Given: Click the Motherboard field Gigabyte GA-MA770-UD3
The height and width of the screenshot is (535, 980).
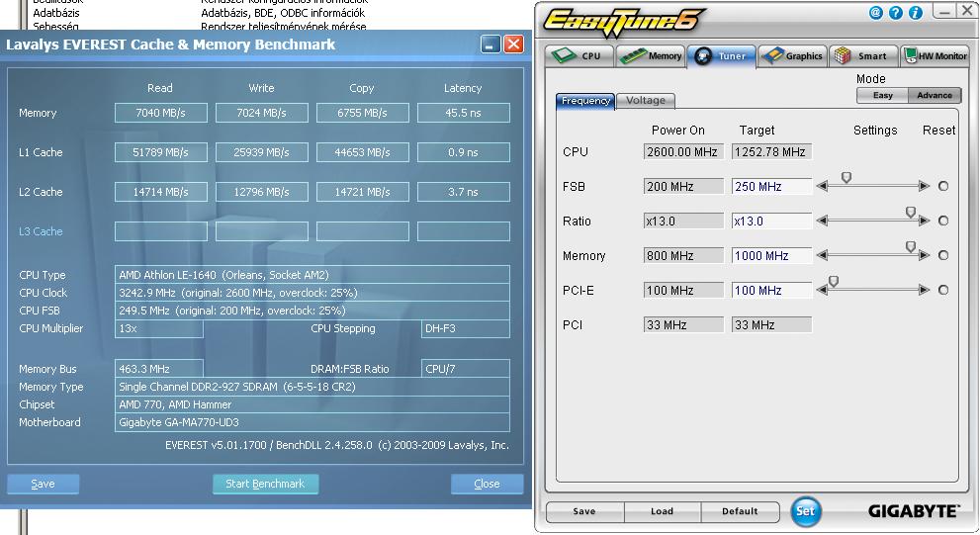Looking at the screenshot, I should point(312,422).
